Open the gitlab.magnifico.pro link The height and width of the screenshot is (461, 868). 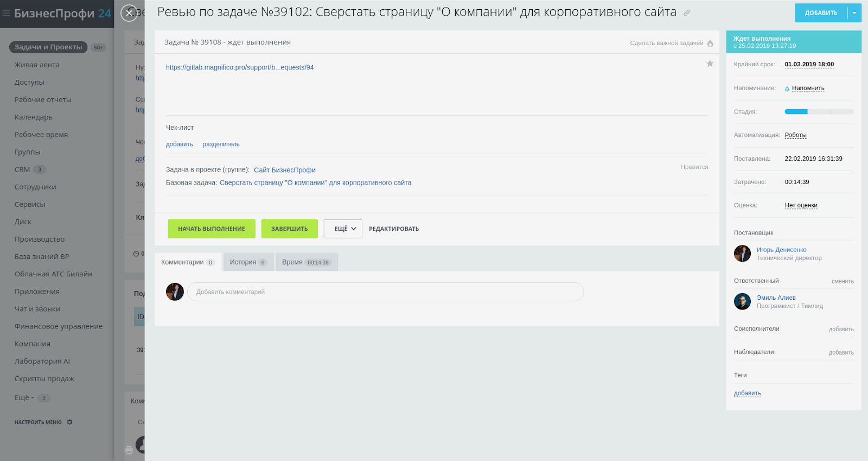point(240,67)
